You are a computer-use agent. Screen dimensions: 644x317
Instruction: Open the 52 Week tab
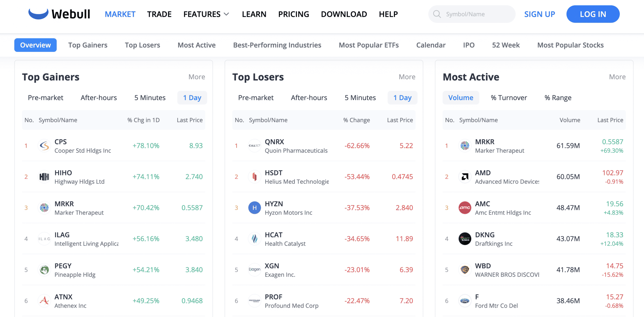pyautogui.click(x=506, y=45)
